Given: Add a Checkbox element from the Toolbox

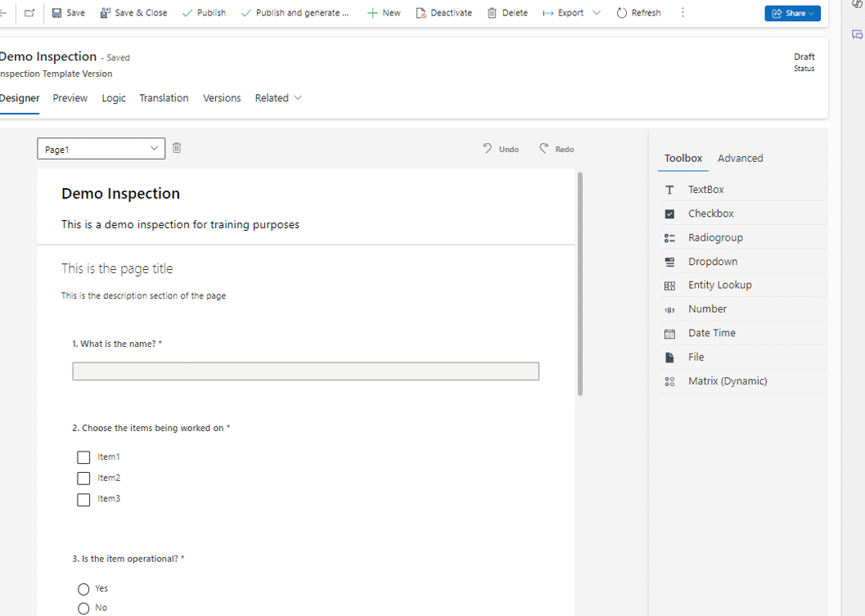Looking at the screenshot, I should click(x=711, y=213).
